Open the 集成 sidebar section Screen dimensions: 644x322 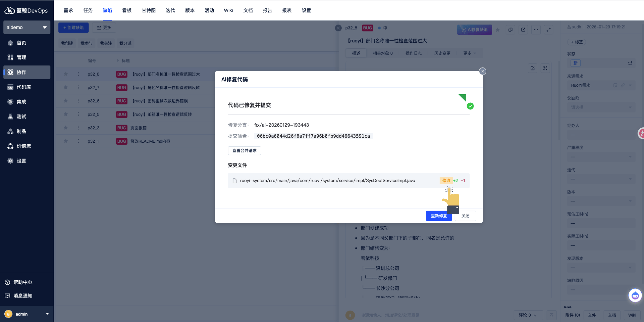tap(21, 102)
